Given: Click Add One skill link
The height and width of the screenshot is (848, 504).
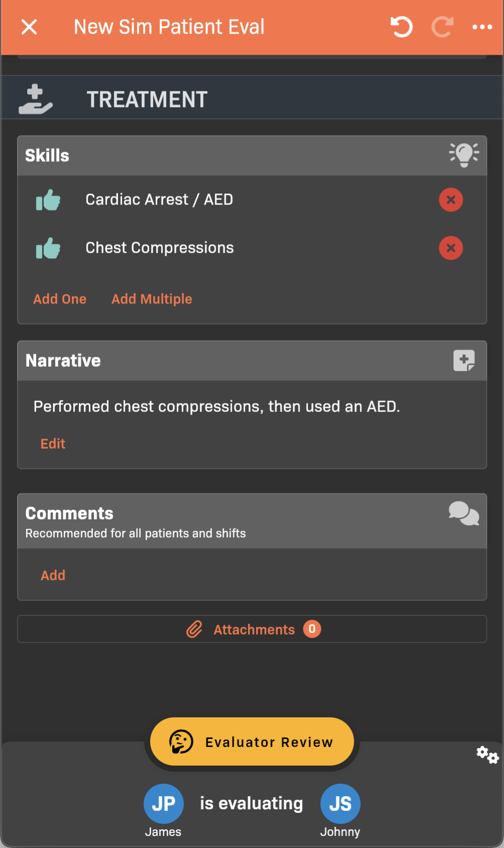Looking at the screenshot, I should coord(60,299).
